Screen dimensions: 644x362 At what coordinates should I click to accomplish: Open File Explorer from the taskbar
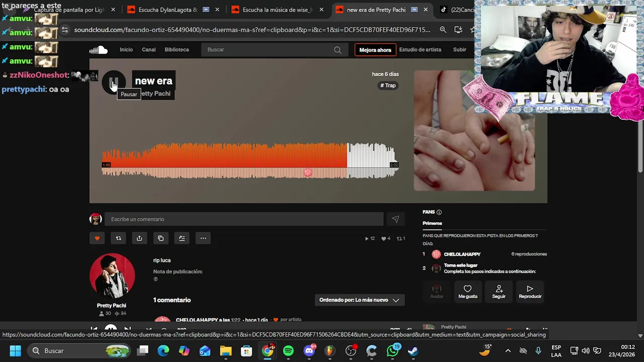pos(225,350)
